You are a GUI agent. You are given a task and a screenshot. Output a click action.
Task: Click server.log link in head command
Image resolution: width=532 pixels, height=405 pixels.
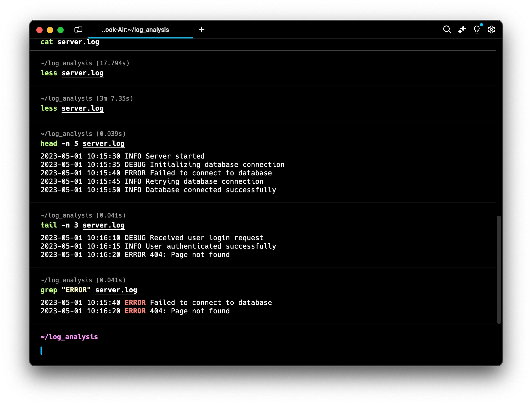[103, 144]
